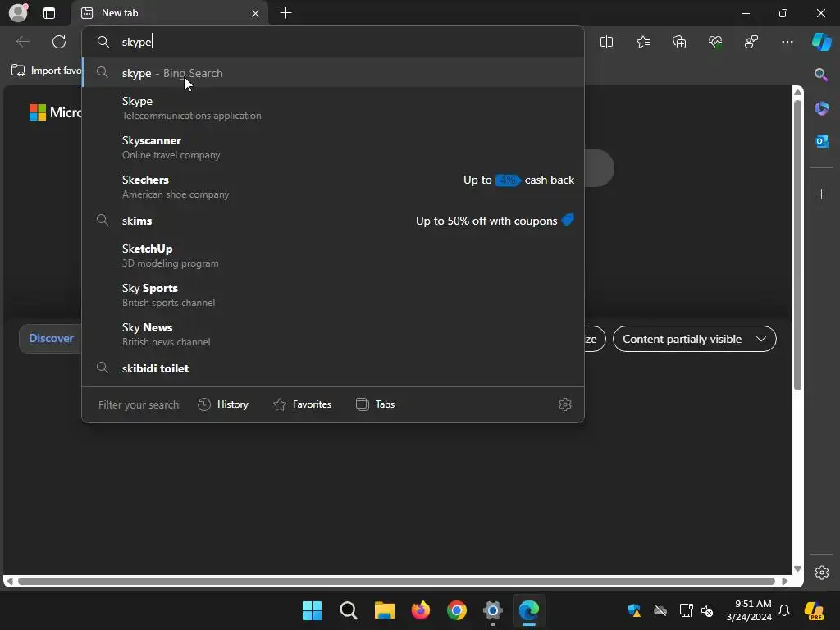Open Collections toolbar icon
This screenshot has height=630, width=840.
pos(679,42)
